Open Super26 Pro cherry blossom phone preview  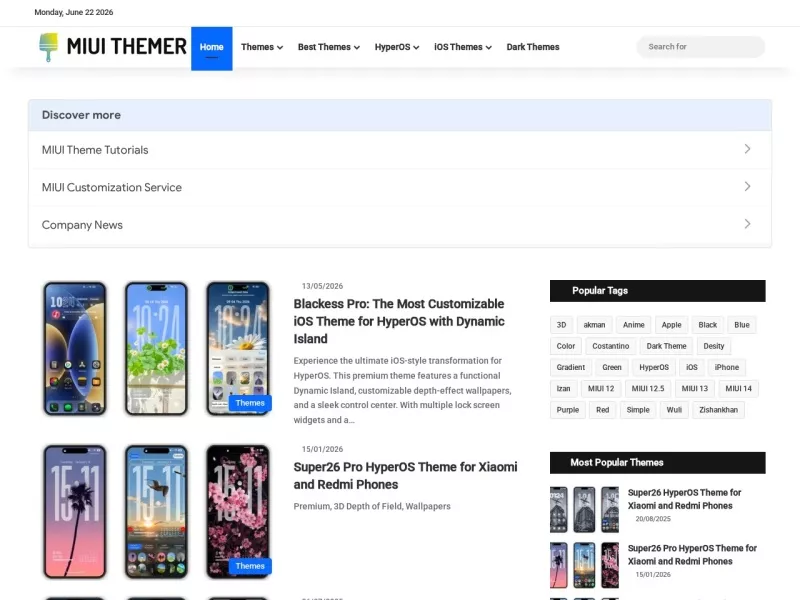pyautogui.click(x=238, y=512)
